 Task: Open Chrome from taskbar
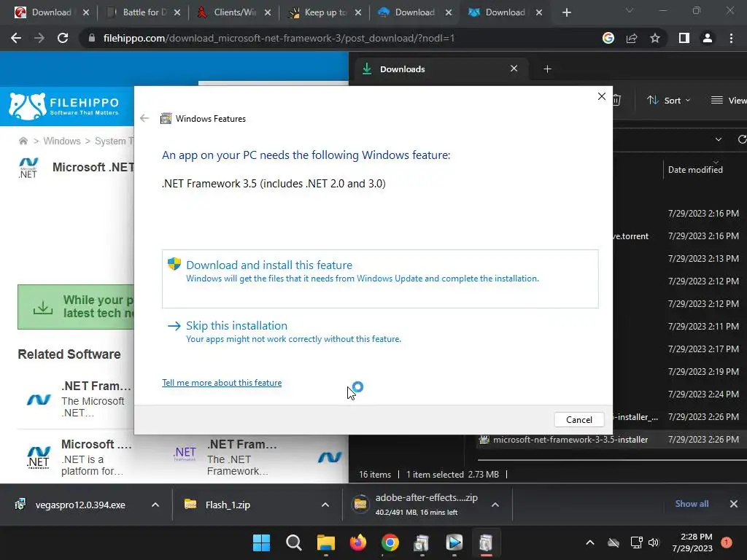click(x=390, y=542)
